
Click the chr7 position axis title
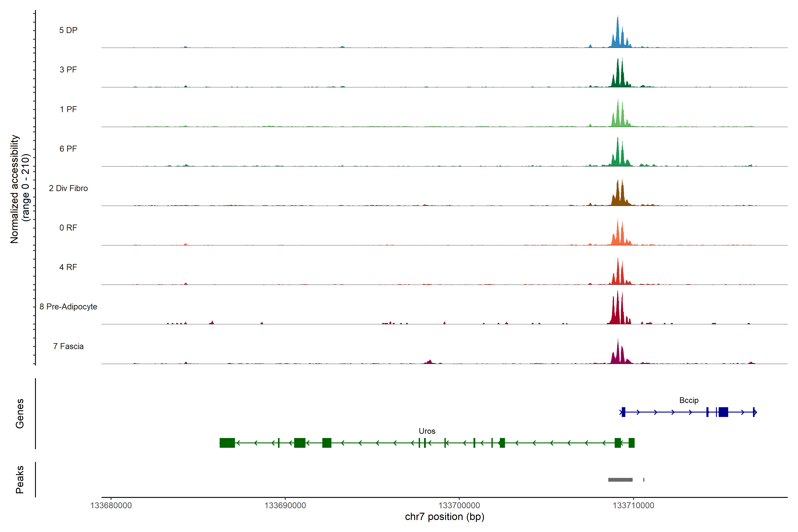point(444,517)
